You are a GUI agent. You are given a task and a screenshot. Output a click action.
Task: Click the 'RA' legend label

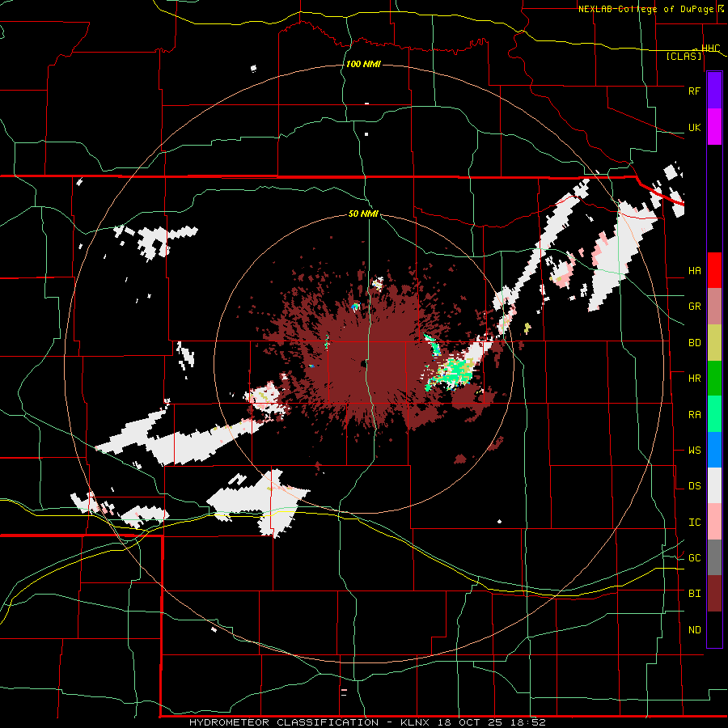point(694,415)
